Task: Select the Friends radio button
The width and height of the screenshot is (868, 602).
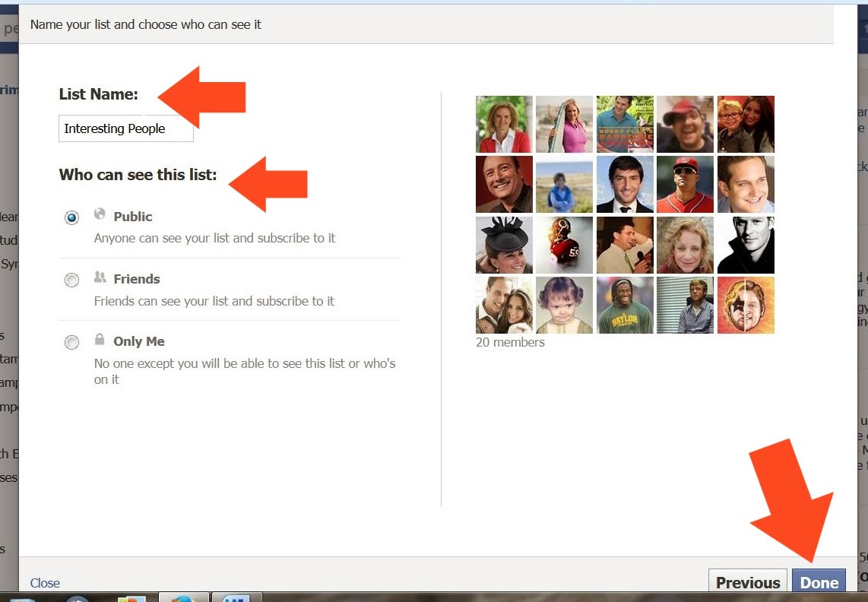Action: coord(71,280)
